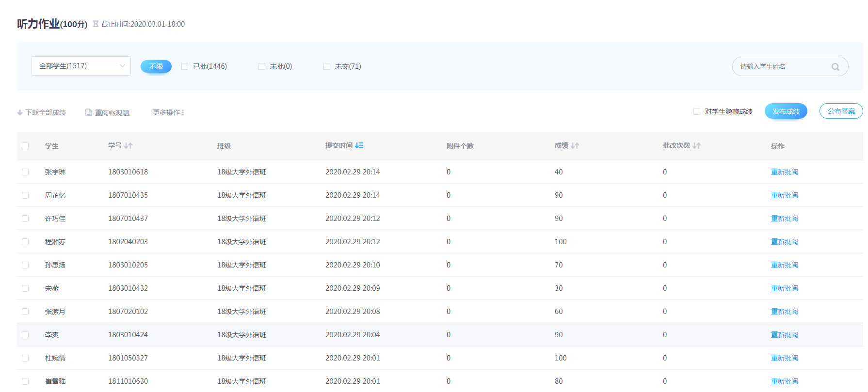Image resolution: width=868 pixels, height=392 pixels.
Task: Focus the student name search field
Action: click(781, 66)
